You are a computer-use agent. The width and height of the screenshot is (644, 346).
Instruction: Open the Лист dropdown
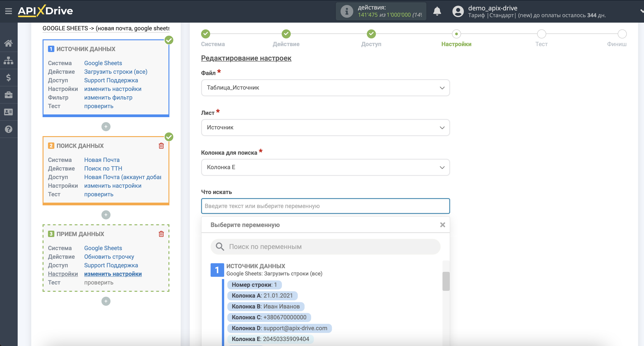click(x=325, y=128)
